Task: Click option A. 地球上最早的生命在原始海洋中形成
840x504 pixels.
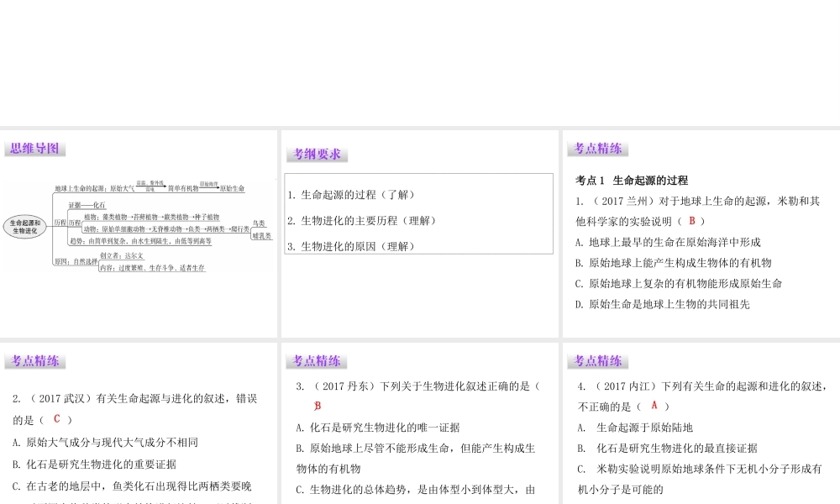Action: coord(668,242)
